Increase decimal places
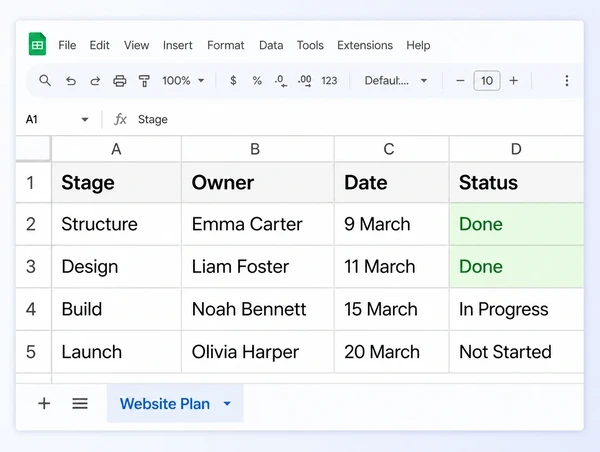Viewport: 600px width, 452px height. (305, 81)
